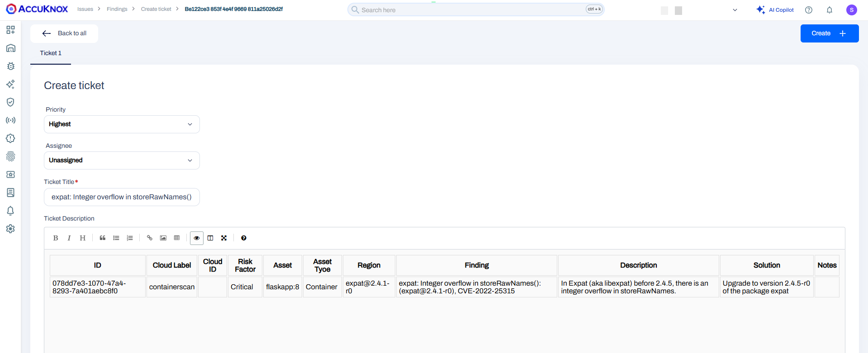Open AI Copilot
The height and width of the screenshot is (353, 868).
point(775,10)
